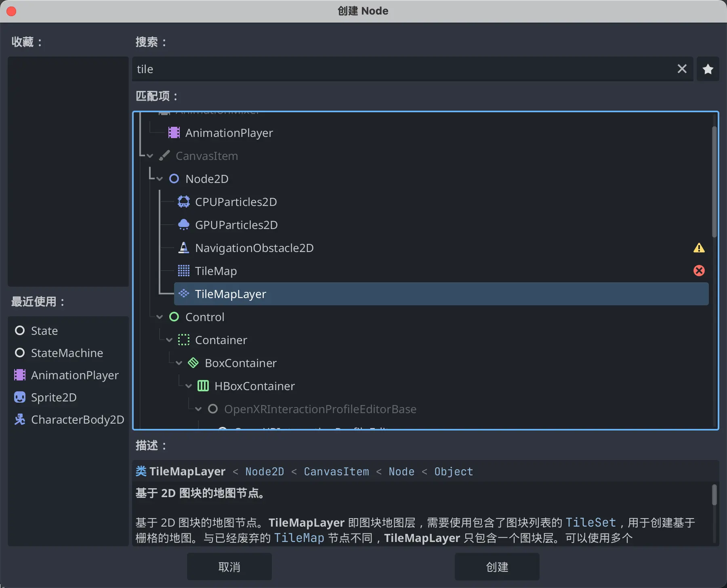Screen dimensions: 727x588
Task: Open the TileSet link in description
Action: 590,523
